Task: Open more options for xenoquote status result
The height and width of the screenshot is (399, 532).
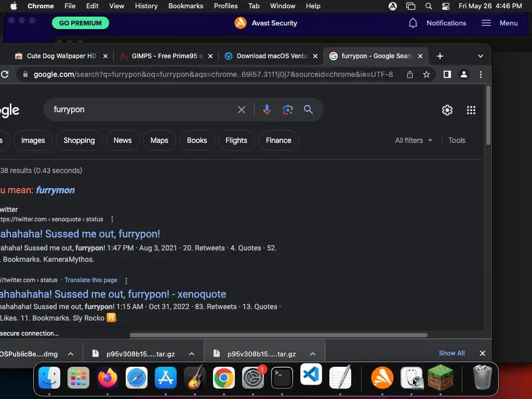Action: point(112,219)
